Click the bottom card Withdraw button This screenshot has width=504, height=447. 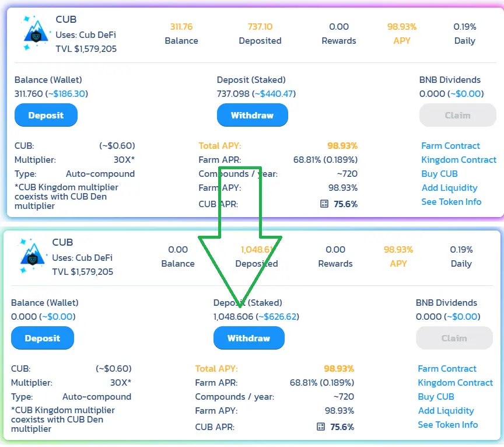249,338
